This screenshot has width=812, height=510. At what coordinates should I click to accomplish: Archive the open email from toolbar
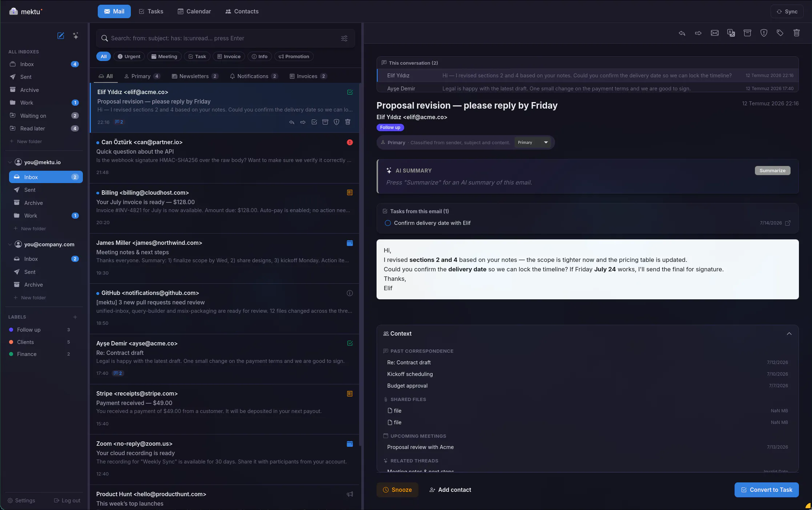[747, 33]
